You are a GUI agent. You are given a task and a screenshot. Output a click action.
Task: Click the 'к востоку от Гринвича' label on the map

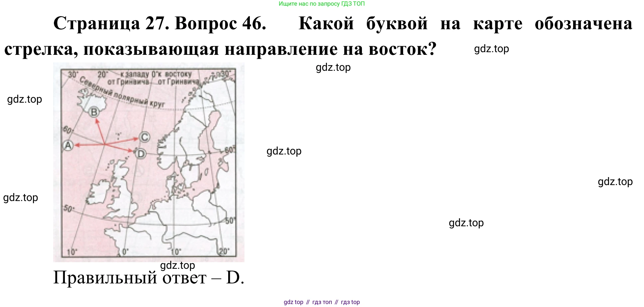[178, 78]
